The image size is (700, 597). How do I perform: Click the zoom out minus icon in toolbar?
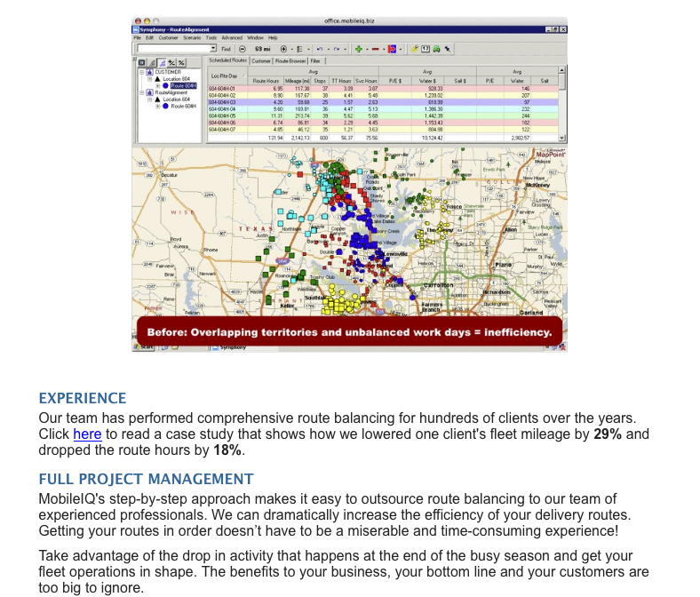(x=242, y=48)
